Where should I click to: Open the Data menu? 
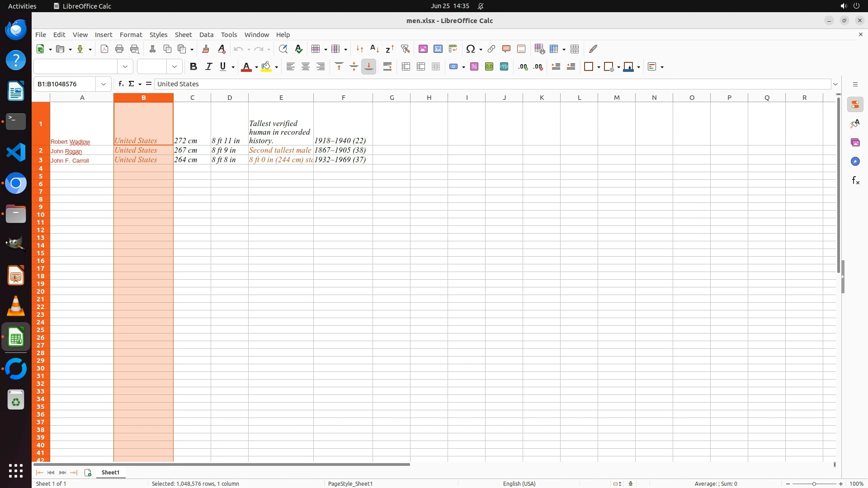point(206,35)
